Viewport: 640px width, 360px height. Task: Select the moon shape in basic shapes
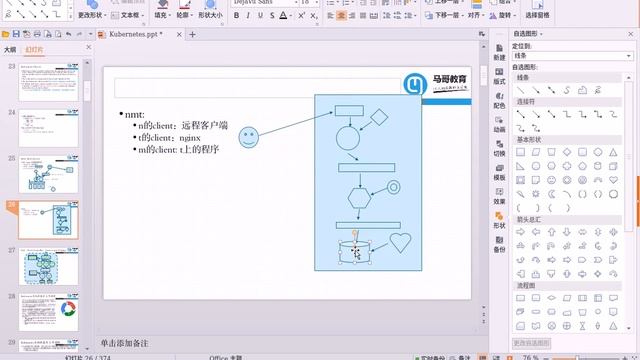pos(551,194)
